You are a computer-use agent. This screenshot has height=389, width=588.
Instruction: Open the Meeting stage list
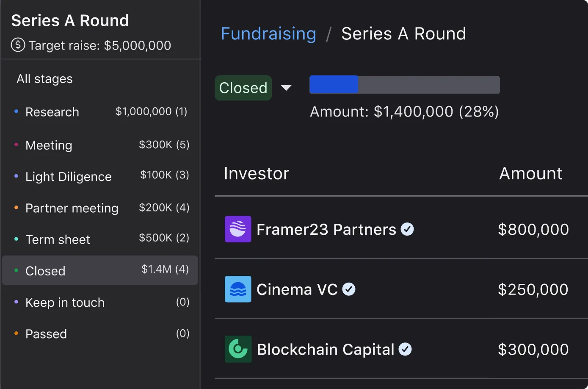[x=49, y=145]
